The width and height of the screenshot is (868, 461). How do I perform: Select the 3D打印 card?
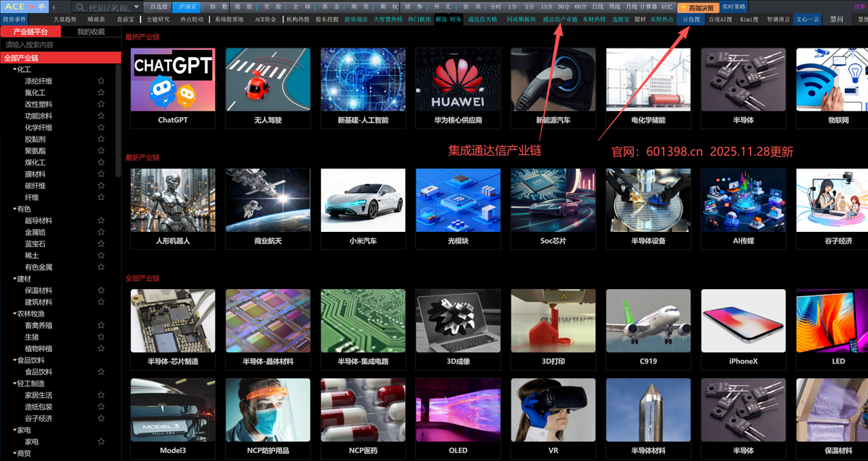coord(553,330)
